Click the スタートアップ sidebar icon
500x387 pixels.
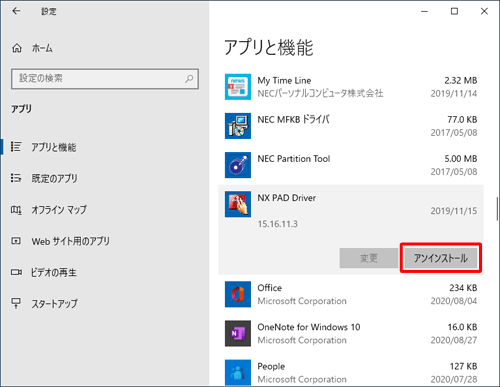16,303
